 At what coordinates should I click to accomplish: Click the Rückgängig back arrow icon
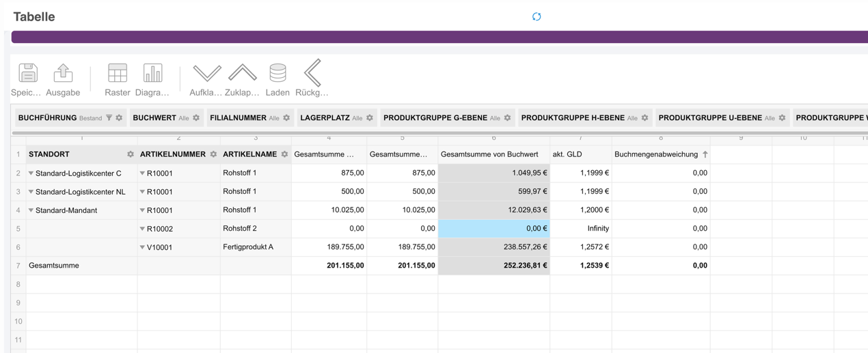tap(312, 73)
